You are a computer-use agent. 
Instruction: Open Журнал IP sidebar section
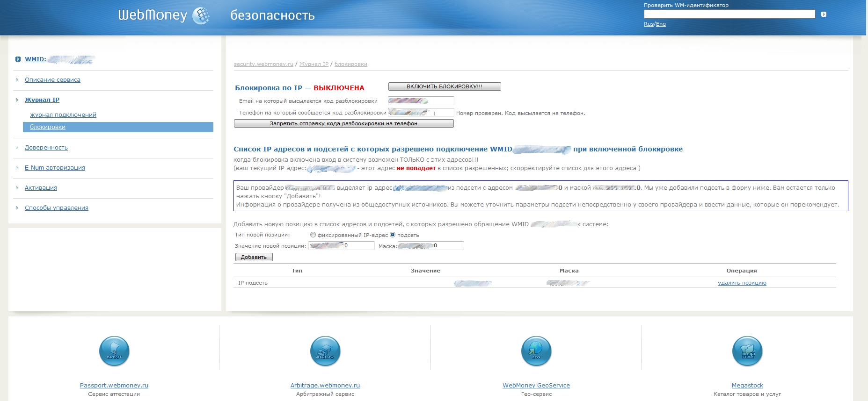(42, 100)
